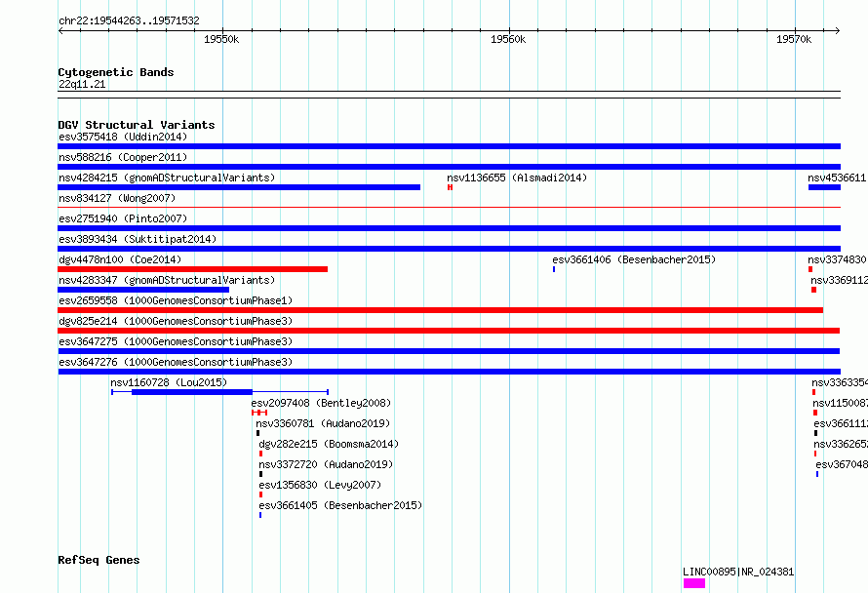Click the 19550k ruler tick label
Screen dimensions: 868x593
point(221,39)
